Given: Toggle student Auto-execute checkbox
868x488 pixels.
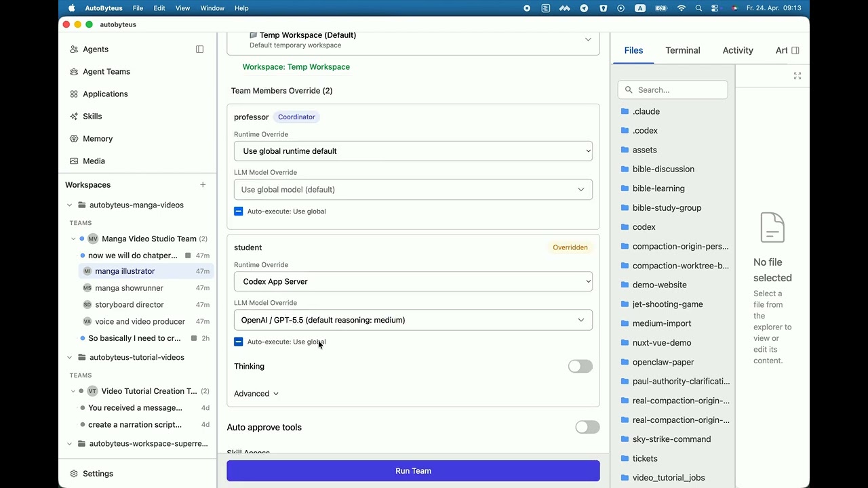Looking at the screenshot, I should point(238,342).
